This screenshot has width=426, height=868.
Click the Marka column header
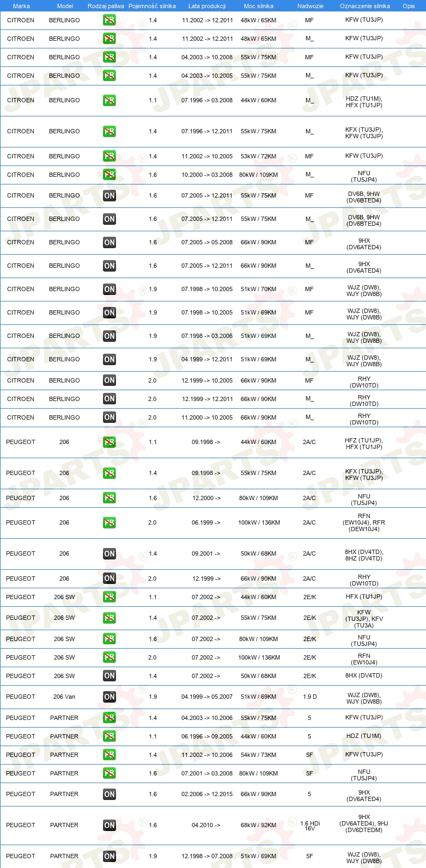pos(21,6)
